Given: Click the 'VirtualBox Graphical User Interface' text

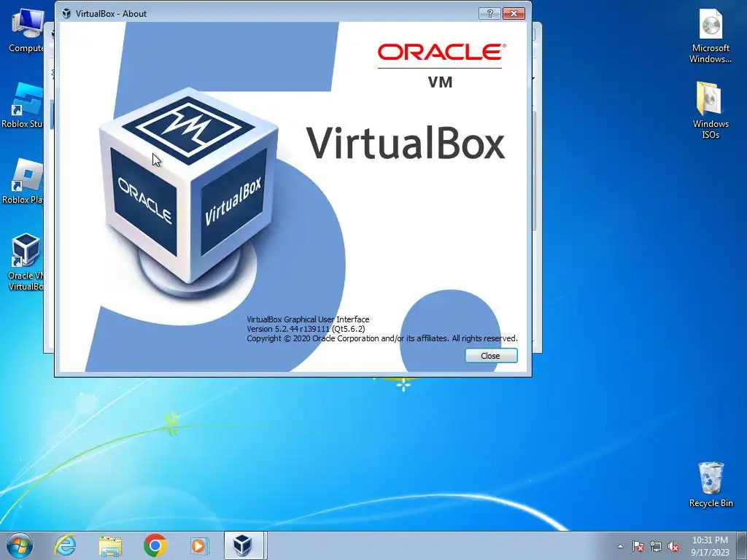Looking at the screenshot, I should point(308,319).
